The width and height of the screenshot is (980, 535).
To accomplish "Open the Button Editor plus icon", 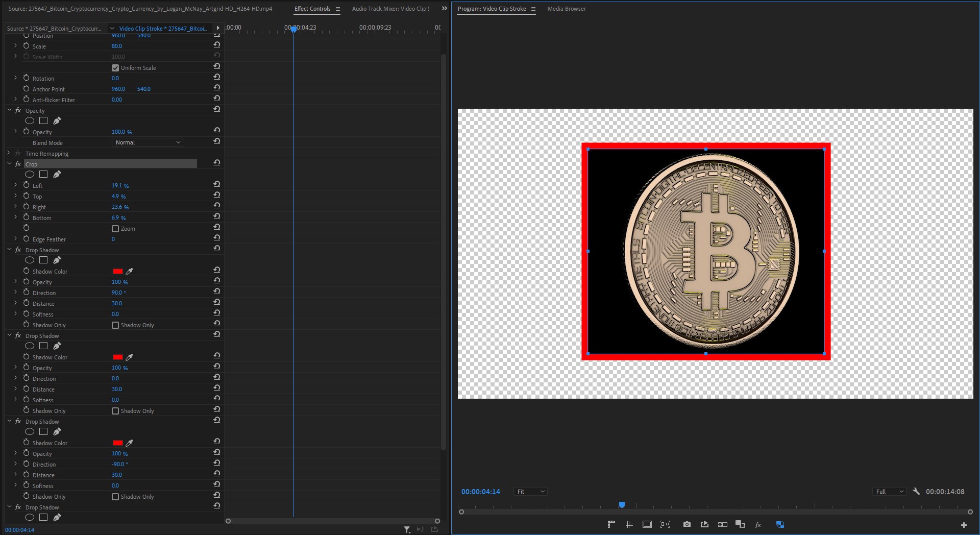I will 963,525.
